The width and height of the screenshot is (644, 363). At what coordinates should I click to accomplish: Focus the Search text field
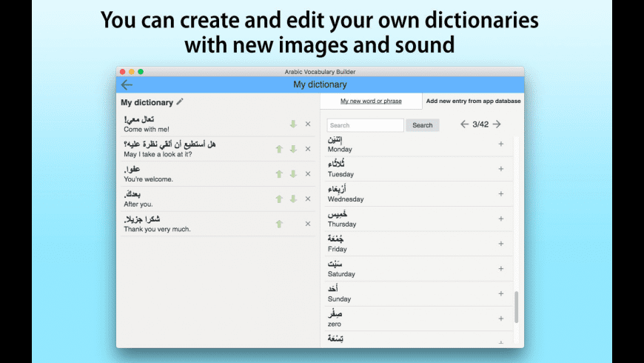pyautogui.click(x=365, y=125)
